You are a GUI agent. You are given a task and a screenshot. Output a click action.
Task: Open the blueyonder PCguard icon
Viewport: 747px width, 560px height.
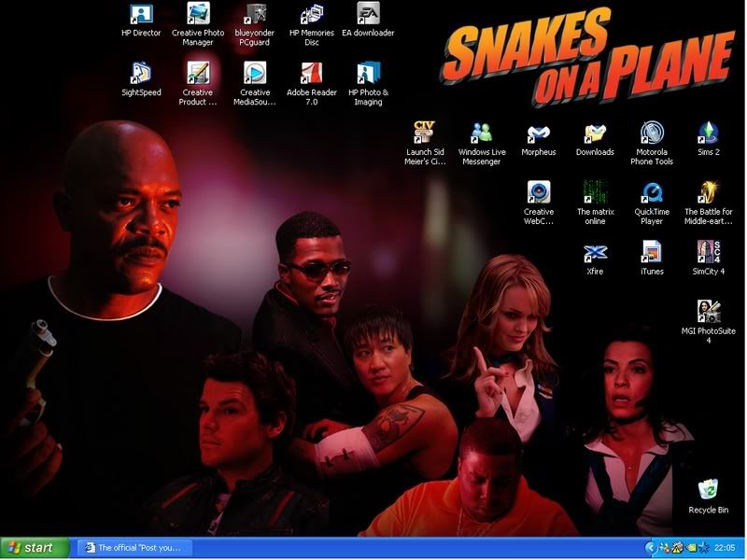255,14
